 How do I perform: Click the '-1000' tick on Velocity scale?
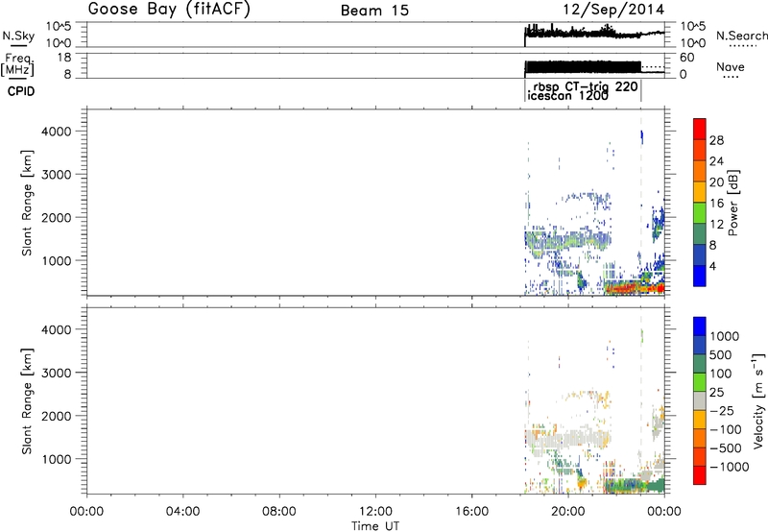click(729, 467)
